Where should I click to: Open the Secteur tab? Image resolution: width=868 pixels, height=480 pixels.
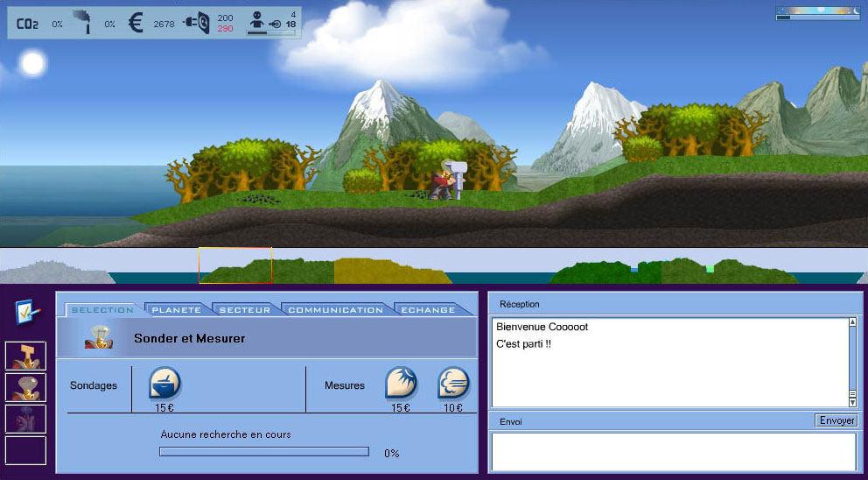point(245,310)
